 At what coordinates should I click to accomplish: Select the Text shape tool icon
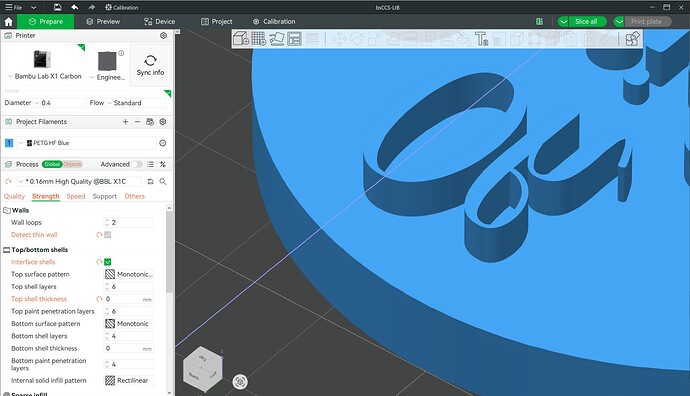coord(481,39)
